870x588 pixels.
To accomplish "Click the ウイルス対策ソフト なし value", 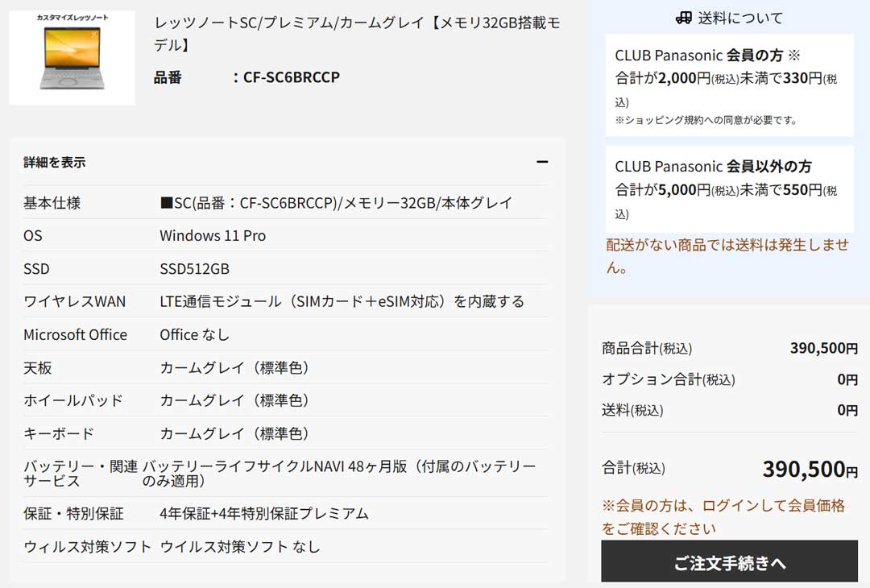I will tap(240, 547).
